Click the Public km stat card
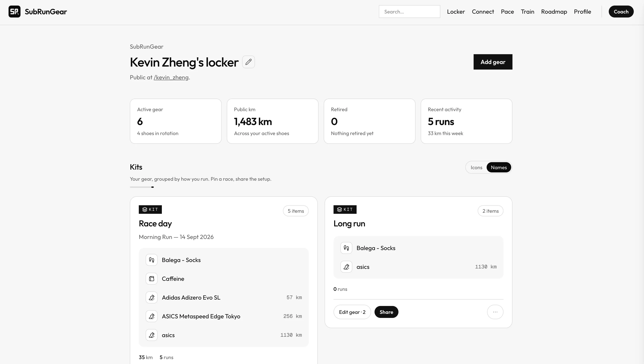 272,121
